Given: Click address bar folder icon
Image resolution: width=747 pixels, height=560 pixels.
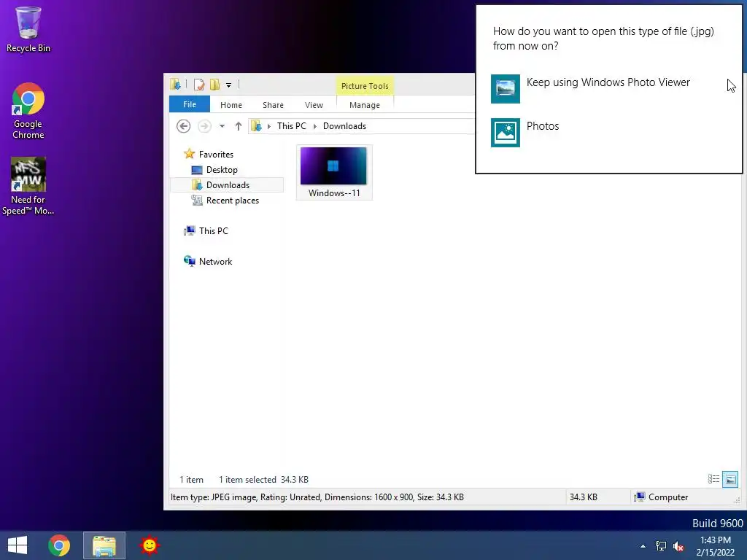Looking at the screenshot, I should pyautogui.click(x=256, y=126).
